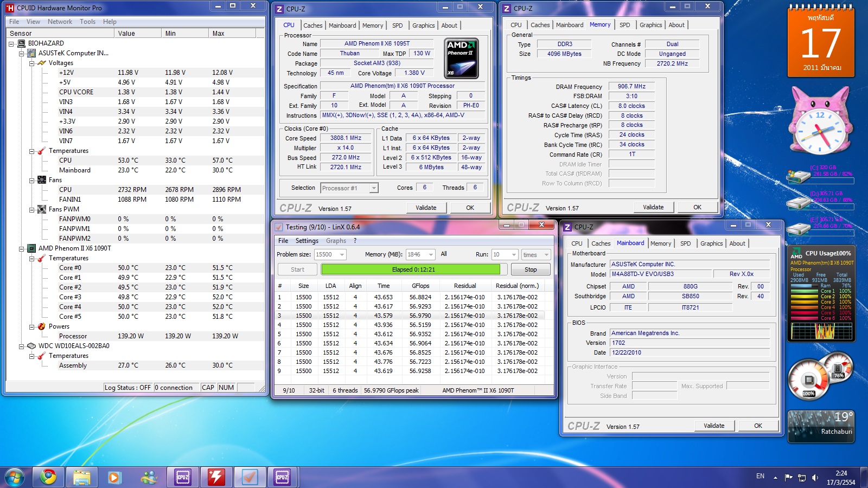
Task: Click the HWMonitor Pro title bar icon
Action: [x=10, y=8]
